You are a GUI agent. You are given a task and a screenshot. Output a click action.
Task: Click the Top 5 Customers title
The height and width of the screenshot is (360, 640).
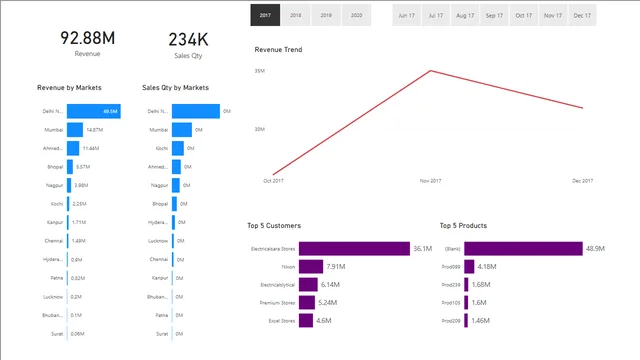pyautogui.click(x=274, y=225)
